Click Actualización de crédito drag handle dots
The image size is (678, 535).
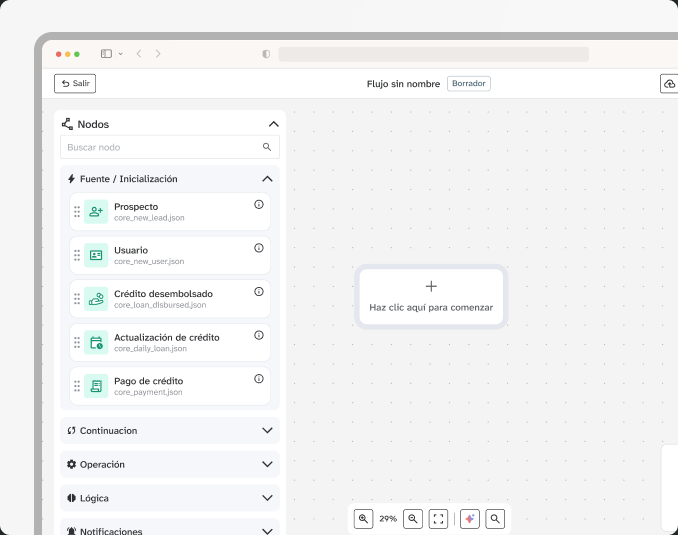click(77, 343)
